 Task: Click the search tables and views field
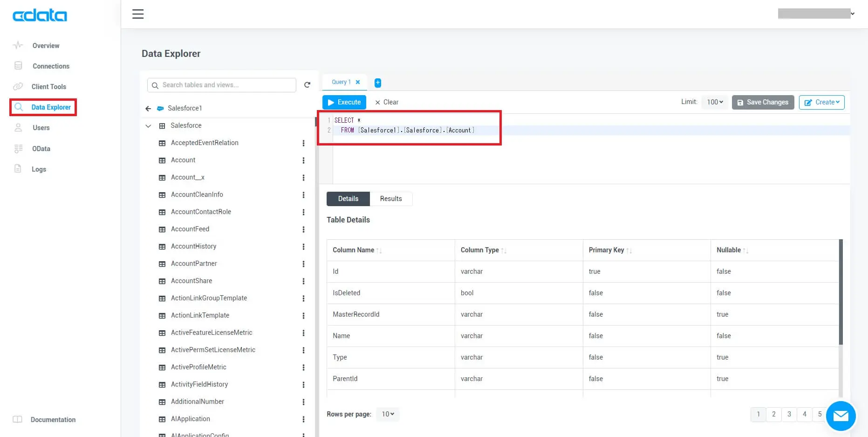[222, 85]
